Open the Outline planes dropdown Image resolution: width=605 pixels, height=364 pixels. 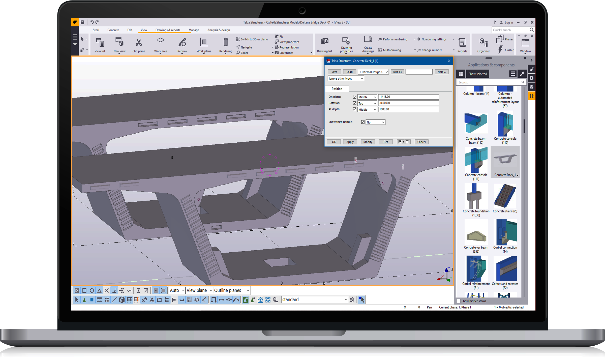click(232, 290)
